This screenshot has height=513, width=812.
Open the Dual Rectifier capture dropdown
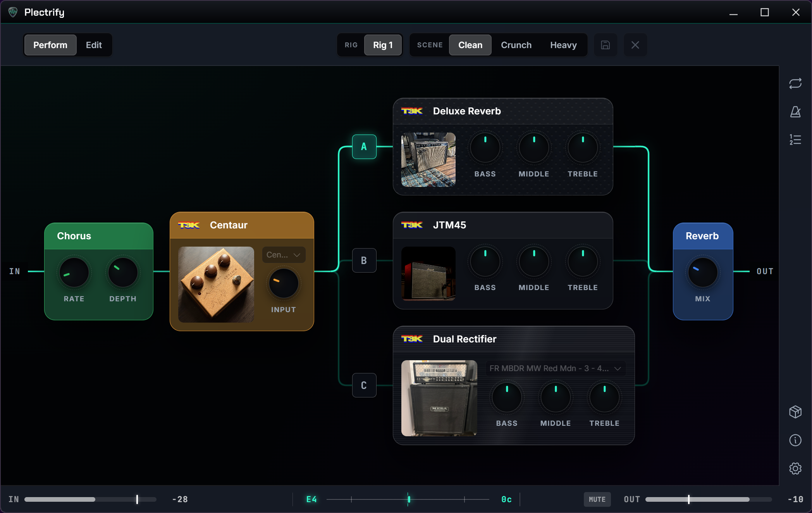click(x=556, y=368)
